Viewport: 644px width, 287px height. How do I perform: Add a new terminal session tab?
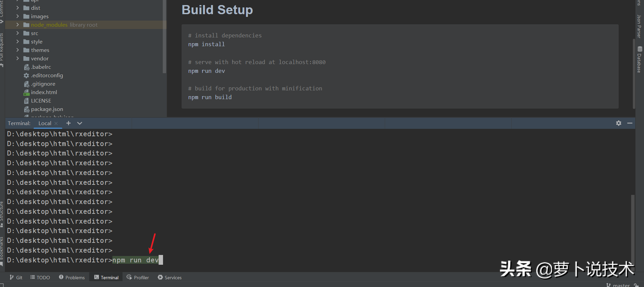pyautogui.click(x=69, y=123)
